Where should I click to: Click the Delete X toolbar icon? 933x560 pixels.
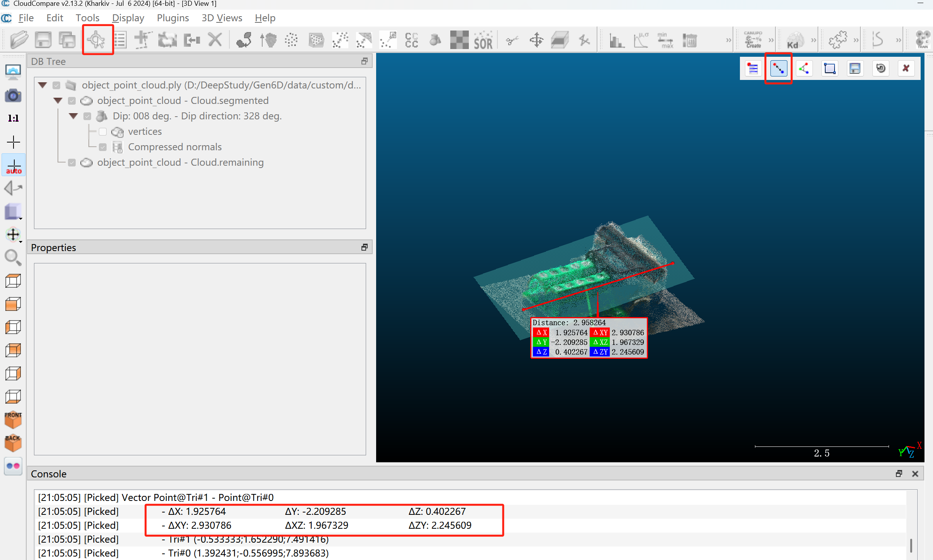pyautogui.click(x=215, y=40)
